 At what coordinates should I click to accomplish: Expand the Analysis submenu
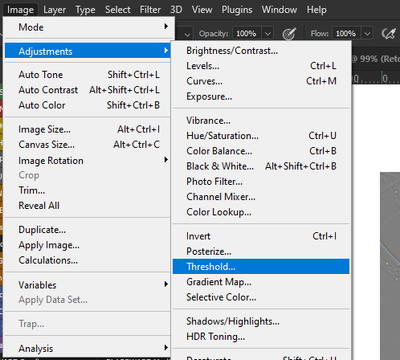click(x=88, y=348)
